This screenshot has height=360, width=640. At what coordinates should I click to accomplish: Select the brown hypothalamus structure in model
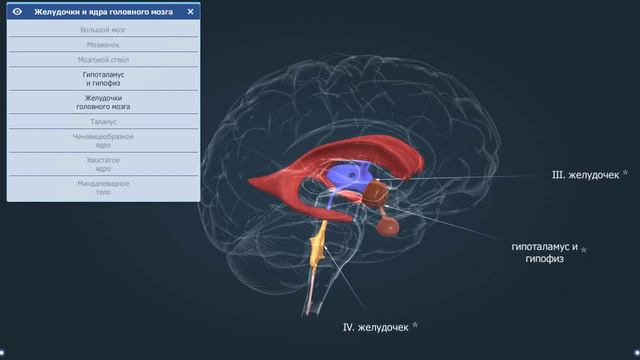coord(376,192)
